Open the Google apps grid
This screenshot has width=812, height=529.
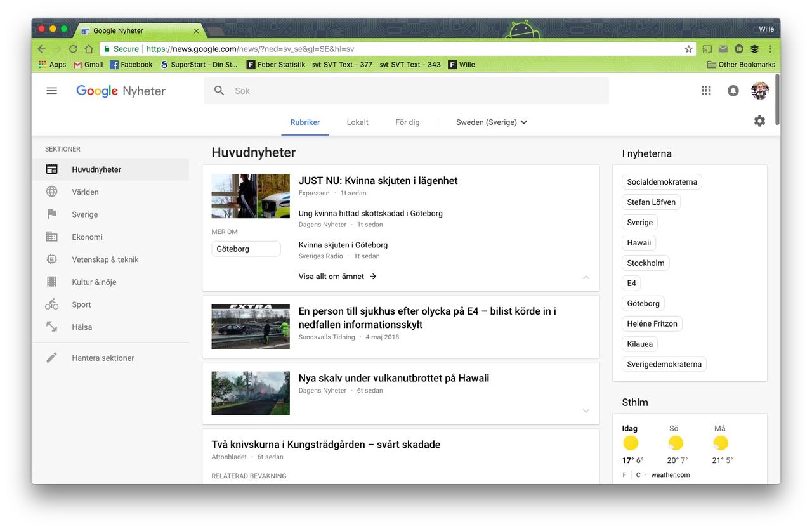pos(706,90)
